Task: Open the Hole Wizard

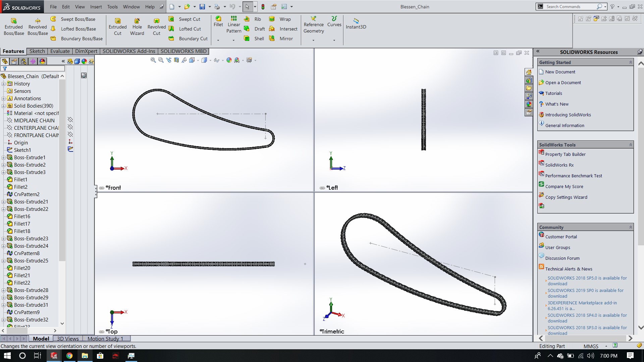Action: pos(137,26)
